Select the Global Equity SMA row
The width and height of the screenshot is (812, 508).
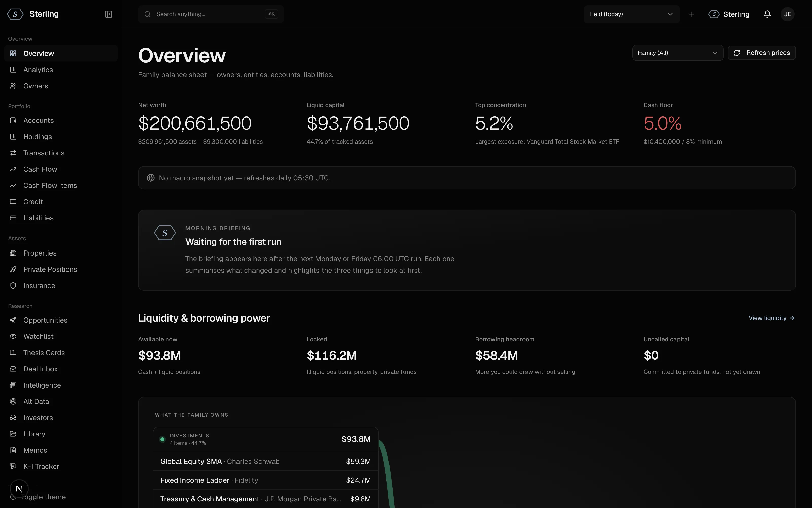pos(265,461)
